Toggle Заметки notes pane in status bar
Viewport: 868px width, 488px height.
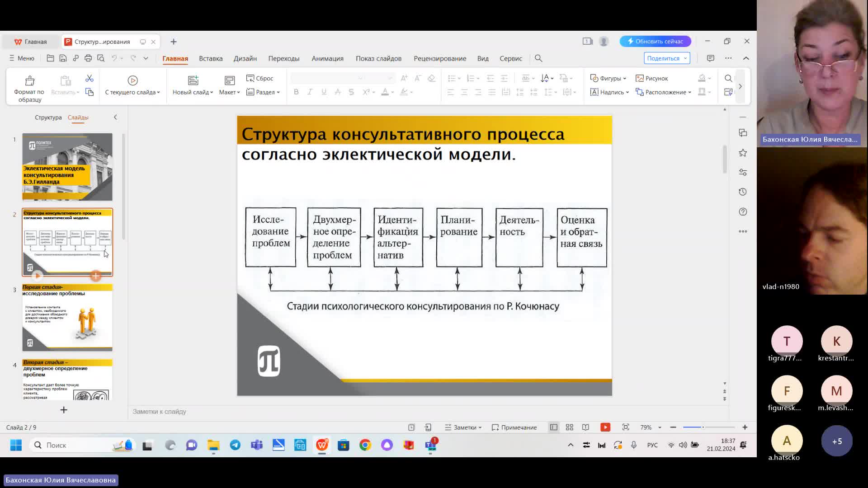pos(463,427)
